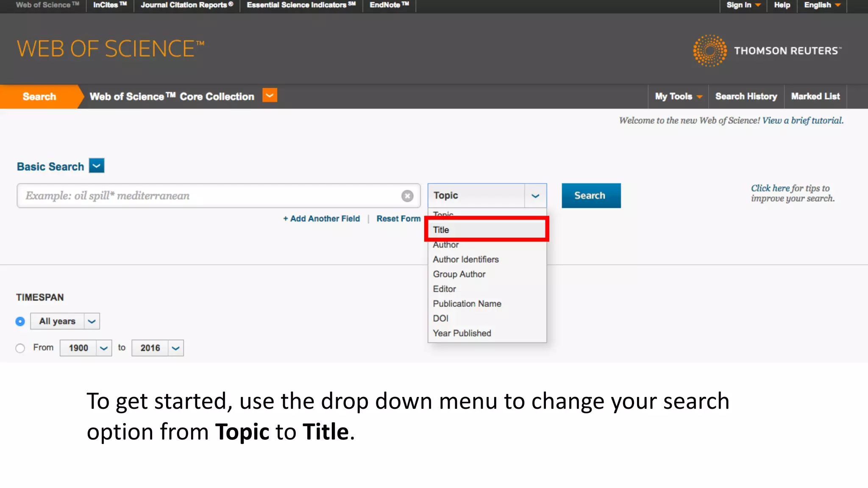
Task: Select Author Identifiers from the list
Action: [465, 259]
